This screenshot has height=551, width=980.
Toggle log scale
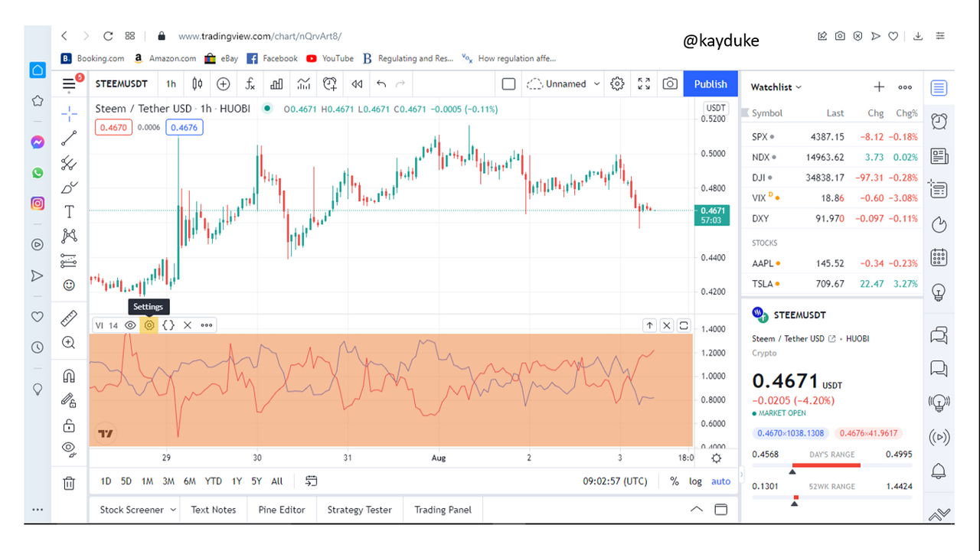(x=695, y=481)
